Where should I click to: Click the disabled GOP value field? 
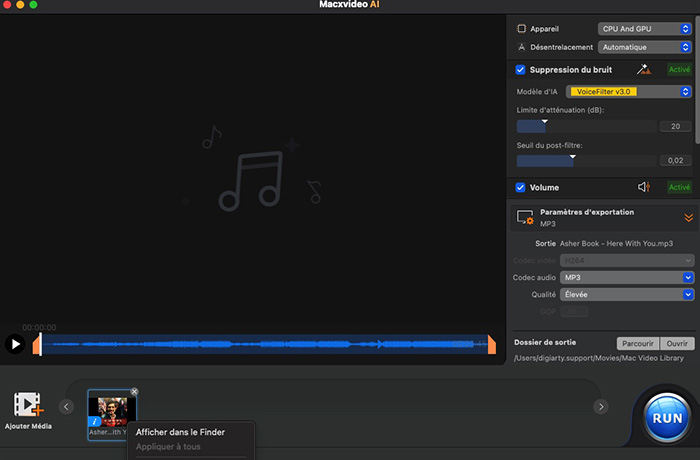tap(574, 311)
